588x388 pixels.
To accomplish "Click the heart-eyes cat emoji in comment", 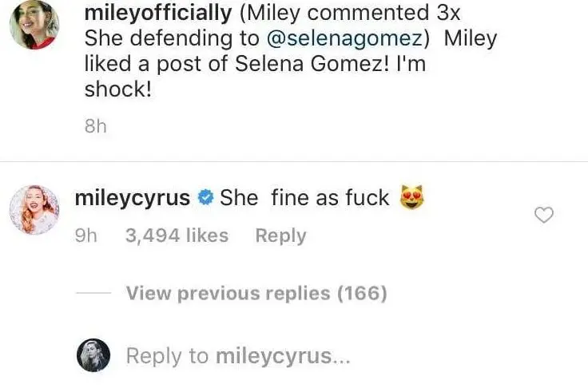I will 410,197.
